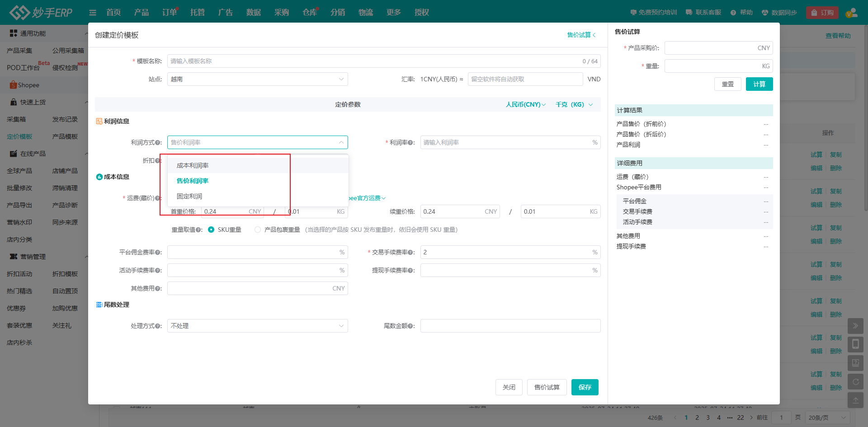Screen dimensions: 868x427
Task: Click help icon next to 平台佣金费率
Action: 158,253
